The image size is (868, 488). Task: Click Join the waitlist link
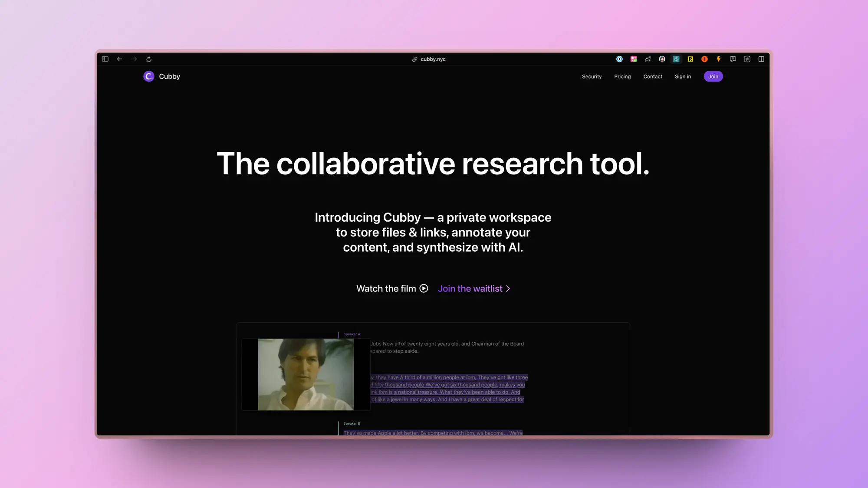[x=470, y=288]
